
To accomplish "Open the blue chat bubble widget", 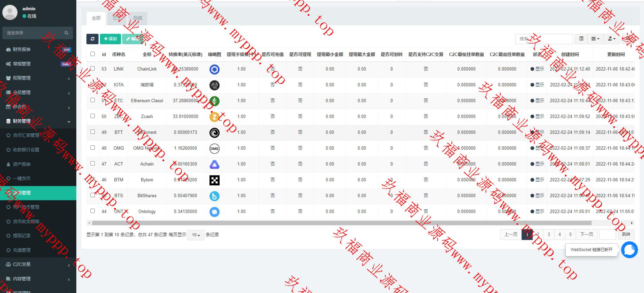I will point(629,250).
